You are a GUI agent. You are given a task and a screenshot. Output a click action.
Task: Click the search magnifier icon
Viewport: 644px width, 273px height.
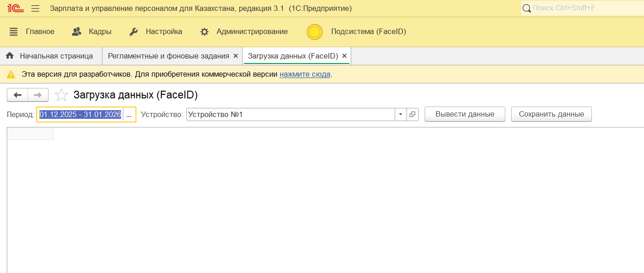[527, 8]
